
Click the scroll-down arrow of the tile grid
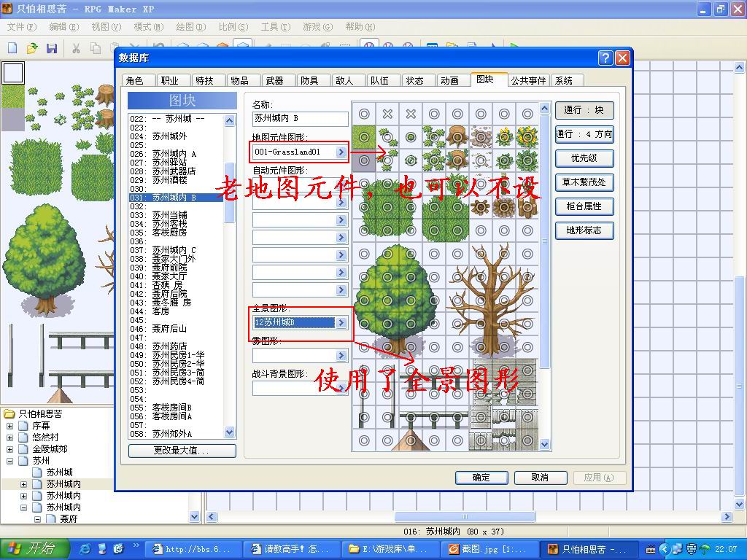tap(544, 444)
